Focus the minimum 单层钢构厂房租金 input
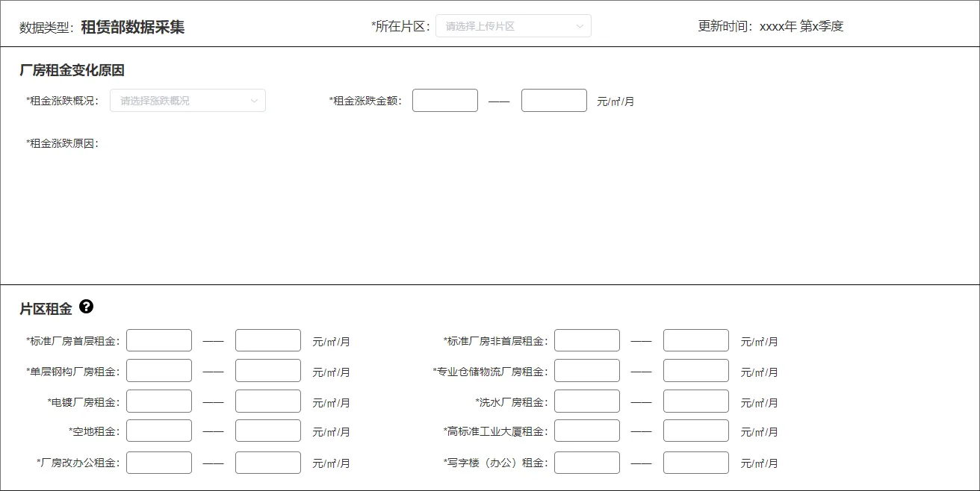 pos(159,371)
